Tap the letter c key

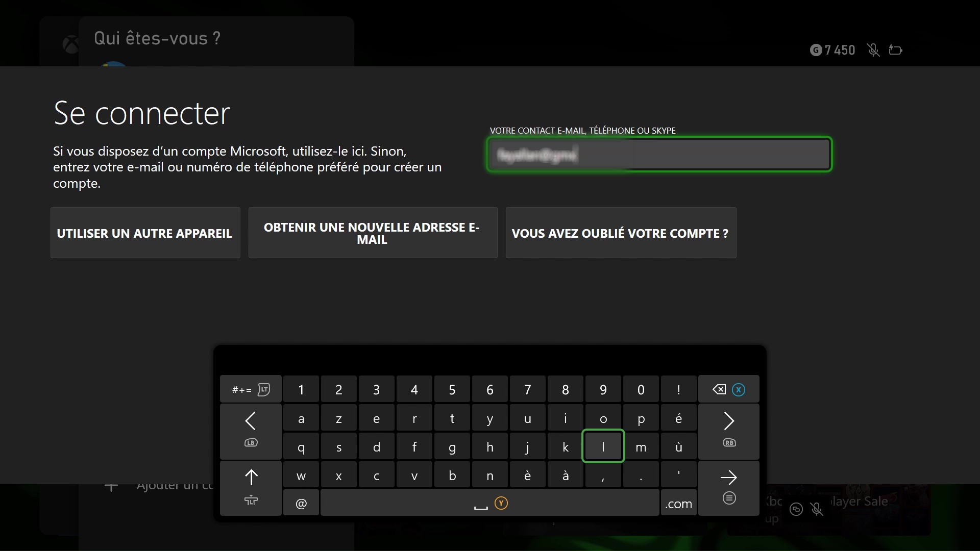coord(377,475)
